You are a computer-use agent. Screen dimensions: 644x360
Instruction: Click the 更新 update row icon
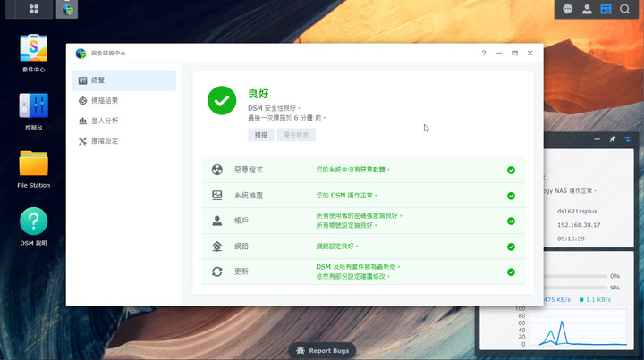click(216, 272)
